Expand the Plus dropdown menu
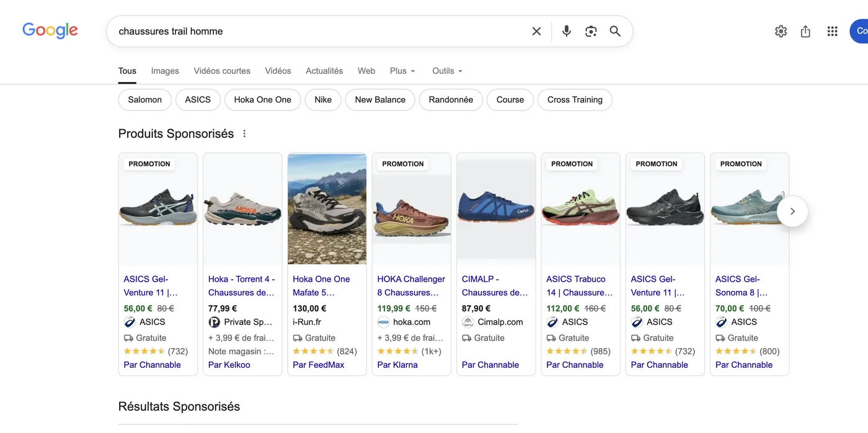The width and height of the screenshot is (868, 433). (402, 71)
